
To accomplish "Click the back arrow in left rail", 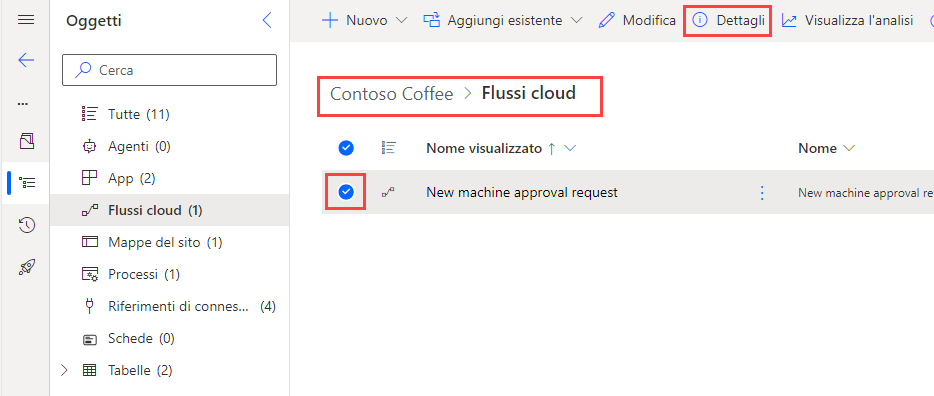I will (x=26, y=60).
